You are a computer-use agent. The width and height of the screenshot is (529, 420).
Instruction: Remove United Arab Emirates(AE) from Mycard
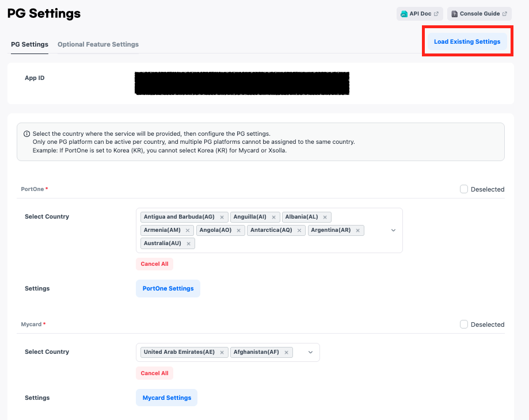[x=222, y=352]
